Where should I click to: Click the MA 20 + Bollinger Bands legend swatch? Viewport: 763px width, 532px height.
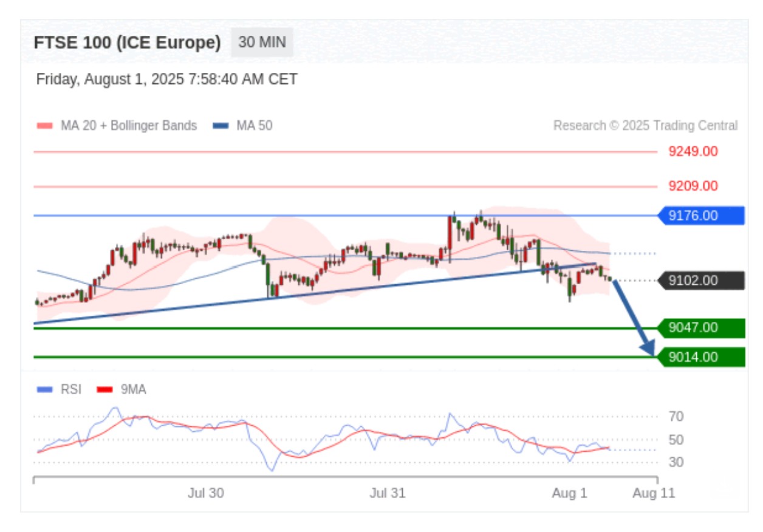point(45,126)
